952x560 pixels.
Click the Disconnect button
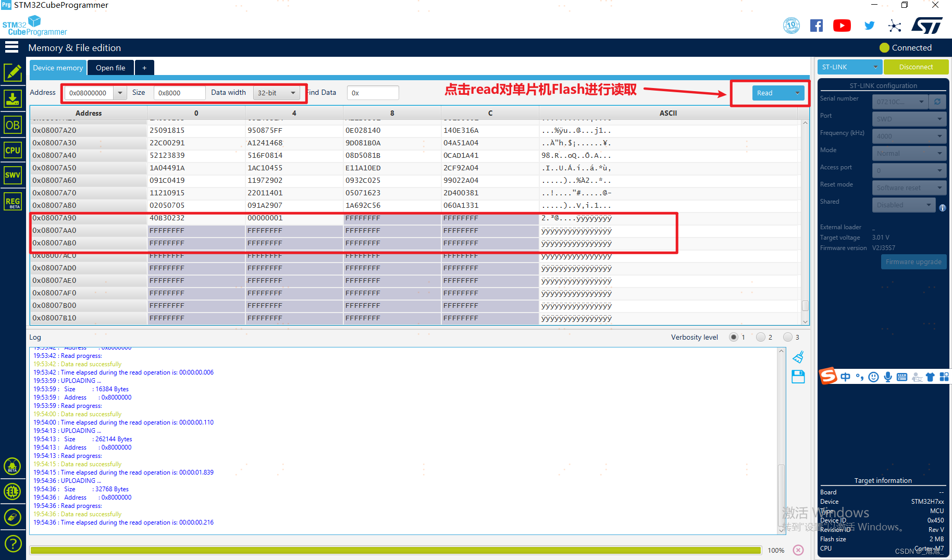(916, 67)
